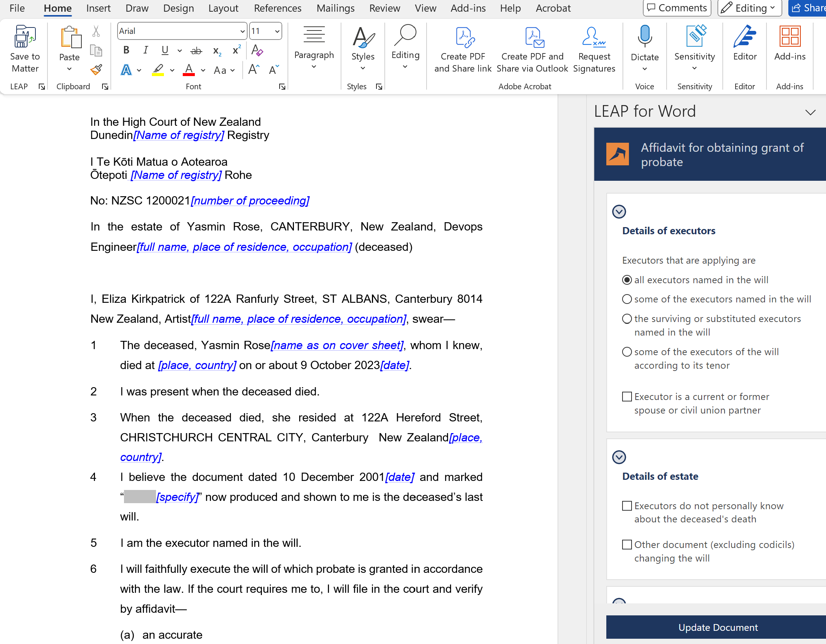Screen dimensions: 826x644
Task: Apply Bold formatting
Action: (126, 50)
